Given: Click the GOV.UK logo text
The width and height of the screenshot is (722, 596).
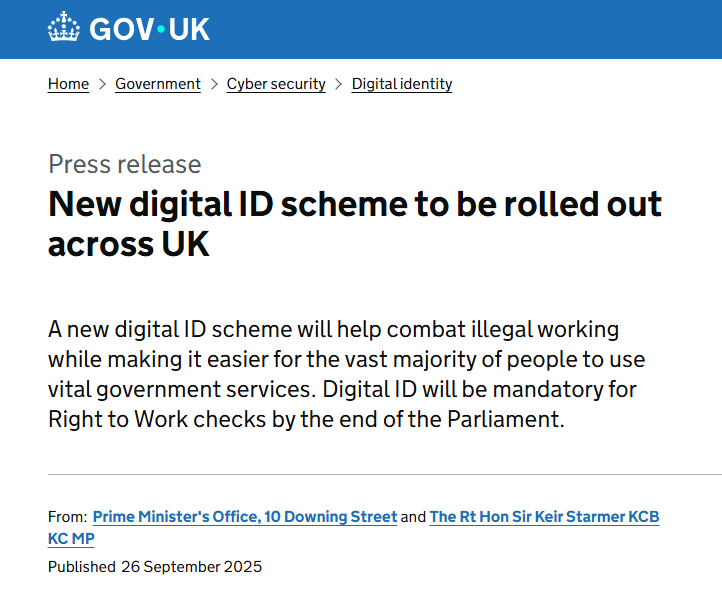Looking at the screenshot, I should click(149, 29).
